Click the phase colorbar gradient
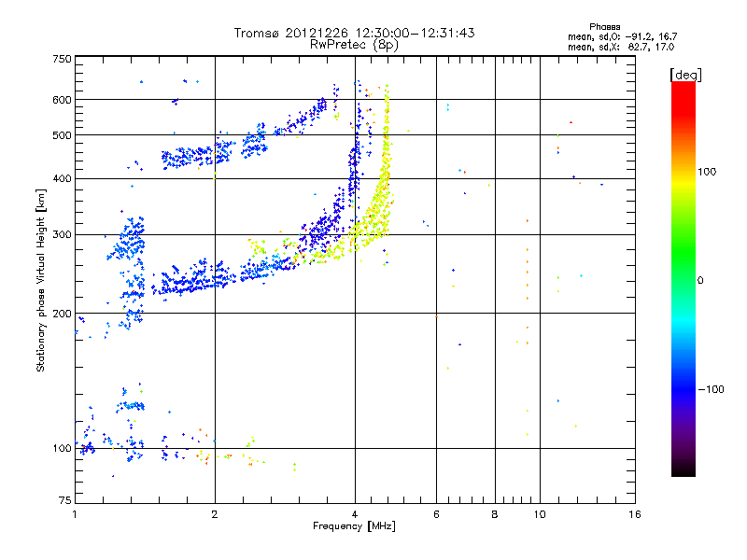This screenshot has height=560, width=747. click(684, 278)
